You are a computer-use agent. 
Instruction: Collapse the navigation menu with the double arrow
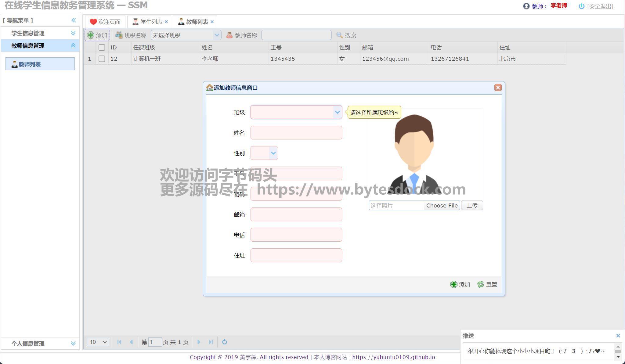click(74, 20)
